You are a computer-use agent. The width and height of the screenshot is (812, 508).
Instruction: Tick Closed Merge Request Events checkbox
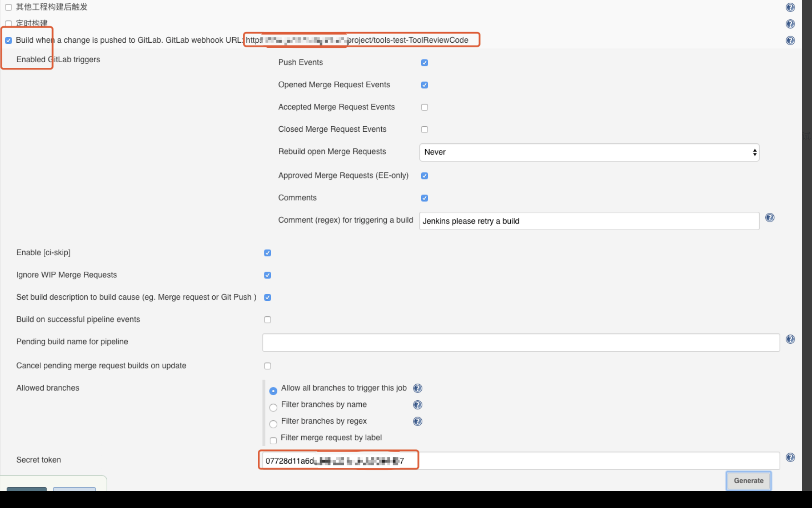pyautogui.click(x=424, y=130)
